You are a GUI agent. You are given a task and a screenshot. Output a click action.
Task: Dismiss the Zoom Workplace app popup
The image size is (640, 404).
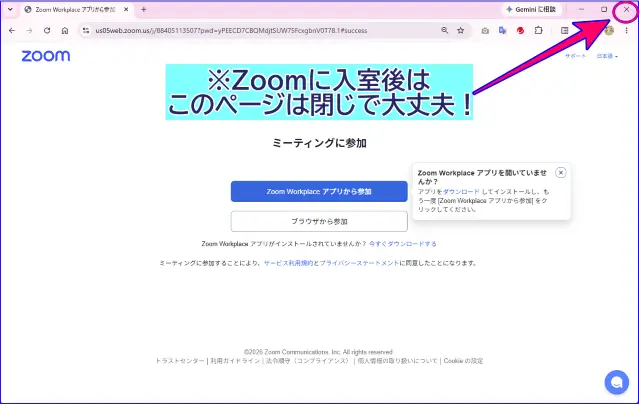tap(560, 173)
